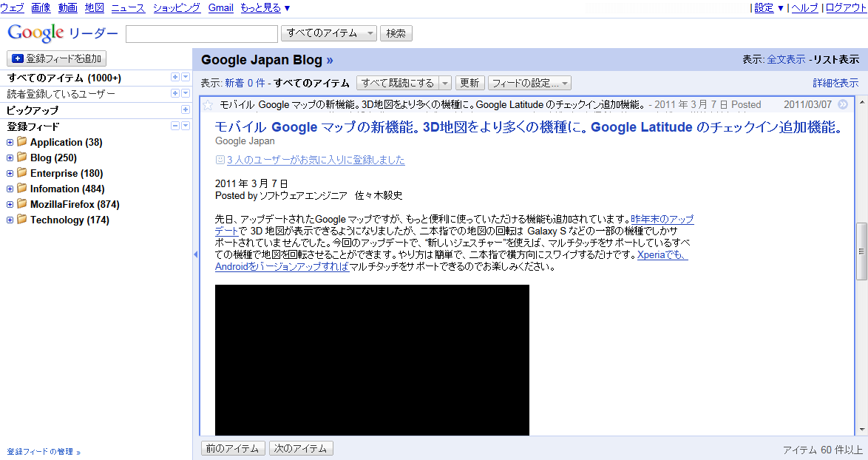
Task: Open original article via the double-arrow icon
Action: (843, 104)
